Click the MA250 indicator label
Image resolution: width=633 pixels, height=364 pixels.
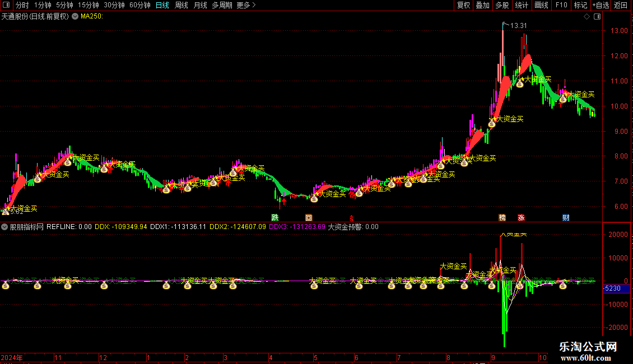[x=92, y=16]
